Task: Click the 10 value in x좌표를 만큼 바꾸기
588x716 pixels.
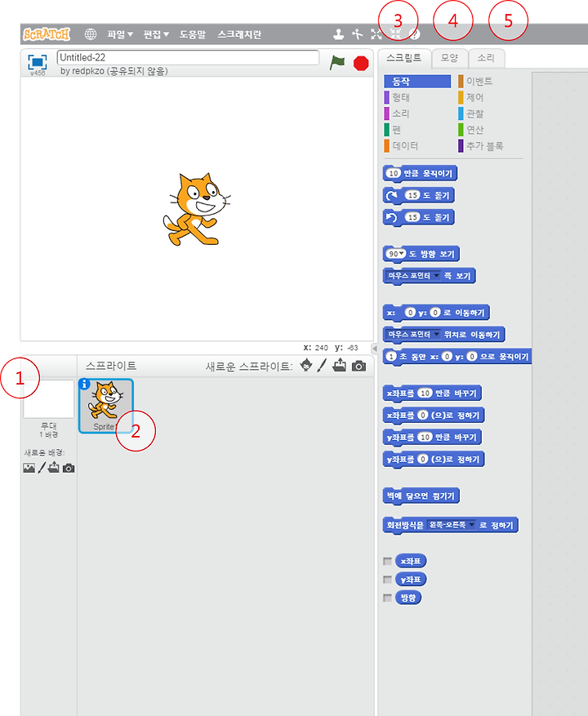Action: click(425, 394)
